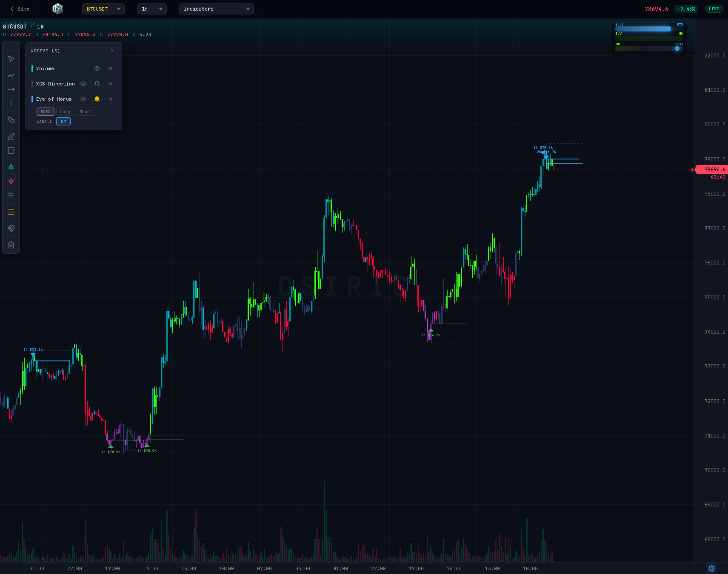Click the Volume indicator name
728x574 pixels.
click(x=45, y=68)
